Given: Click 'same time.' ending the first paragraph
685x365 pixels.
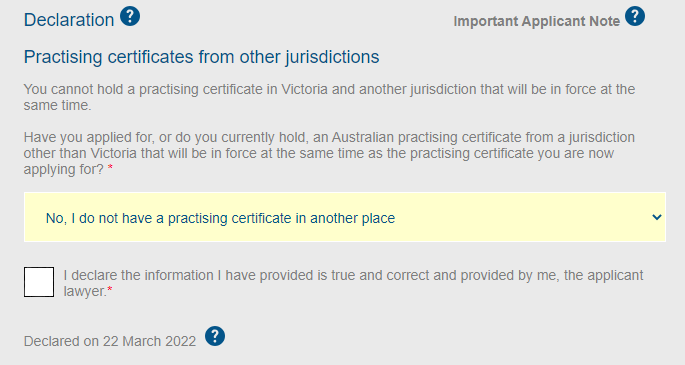Looking at the screenshot, I should tap(58, 105).
